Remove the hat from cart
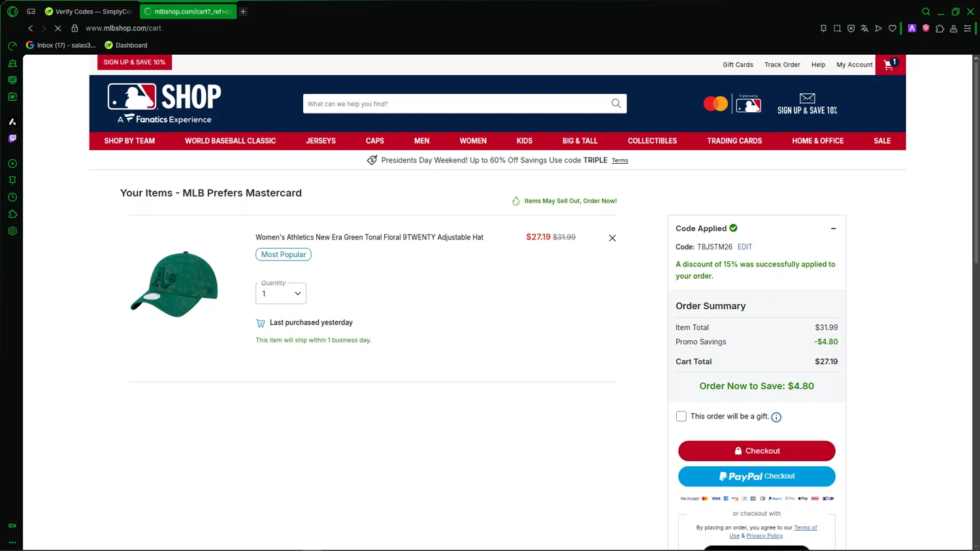This screenshot has width=980, height=551. [x=612, y=238]
